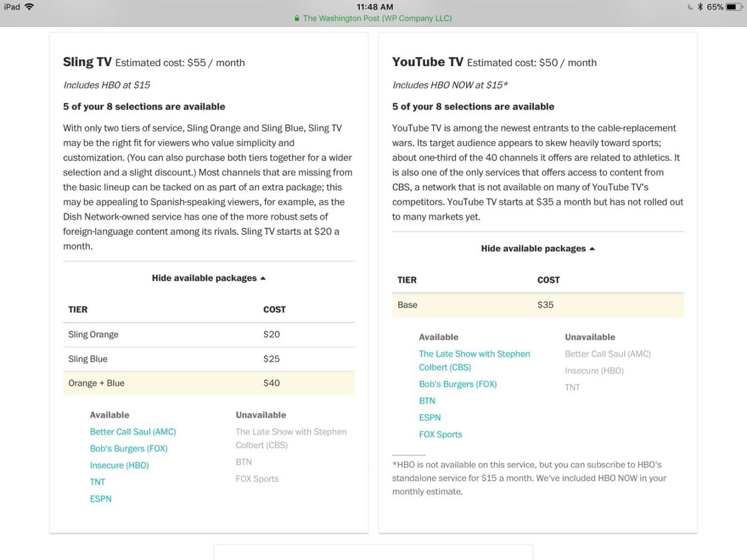The width and height of the screenshot is (747, 560).
Task: Open Better Call Saul (AMC) under Sling Available
Action: pyautogui.click(x=133, y=432)
